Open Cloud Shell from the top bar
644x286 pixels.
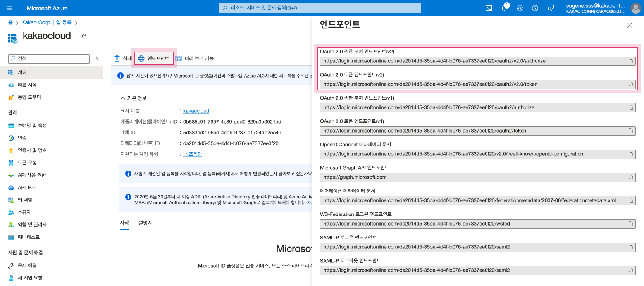pyautogui.click(x=489, y=8)
